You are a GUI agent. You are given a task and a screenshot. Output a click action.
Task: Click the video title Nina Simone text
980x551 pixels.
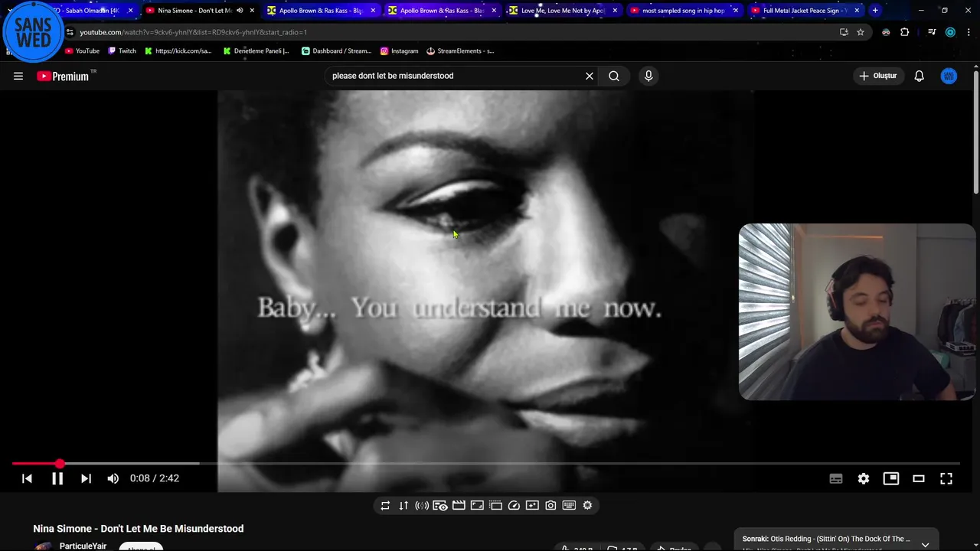139,529
